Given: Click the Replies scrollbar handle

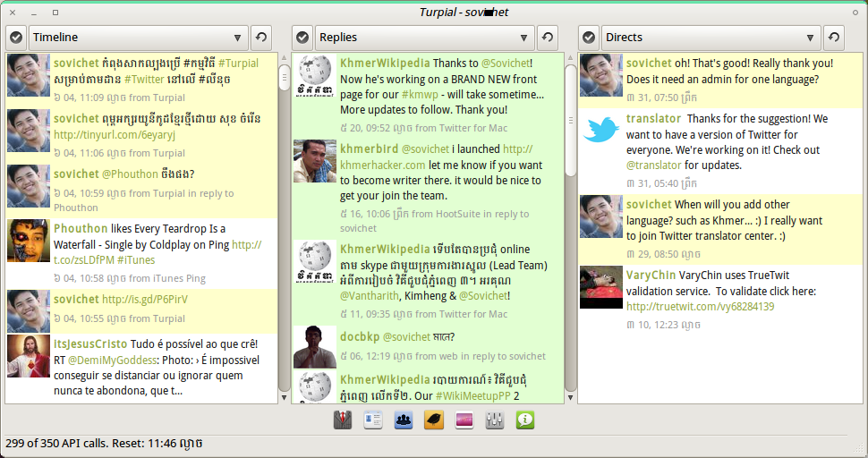Looking at the screenshot, I should [x=571, y=121].
